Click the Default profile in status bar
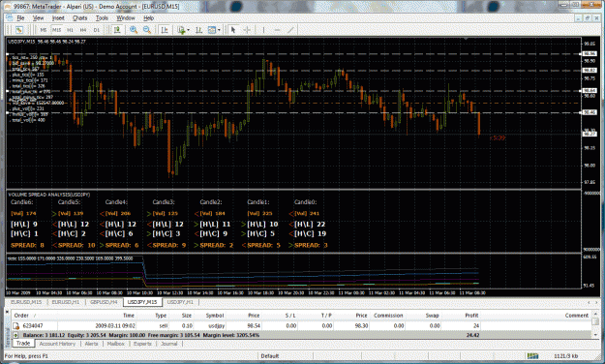Screen dimensions: 605x364 point(270,356)
